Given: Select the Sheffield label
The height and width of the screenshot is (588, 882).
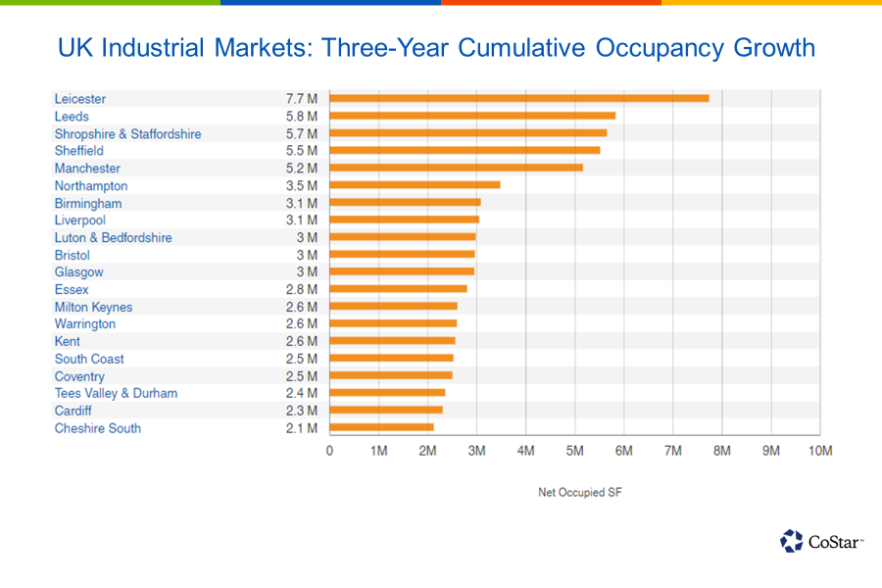Looking at the screenshot, I should [78, 151].
